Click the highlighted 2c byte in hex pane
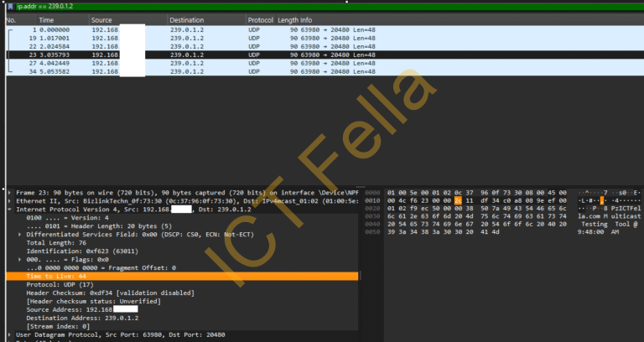Image resolution: width=644 pixels, height=342 pixels. (459, 200)
